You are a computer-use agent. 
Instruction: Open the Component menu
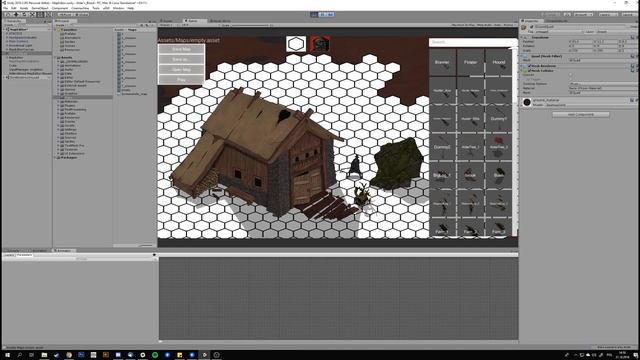(x=60, y=8)
